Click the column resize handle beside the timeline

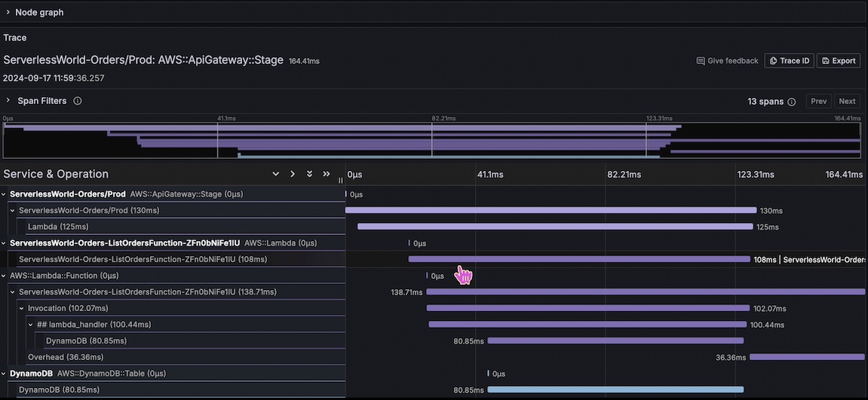(340, 180)
